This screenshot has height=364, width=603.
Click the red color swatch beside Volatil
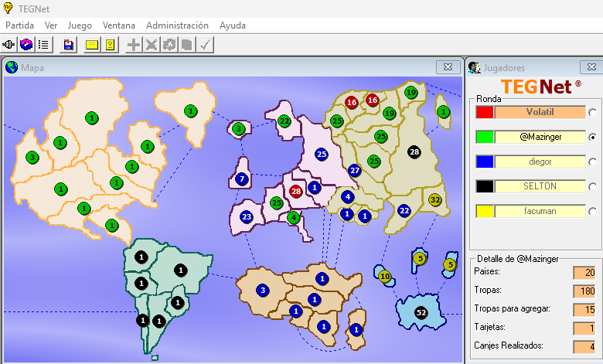(x=485, y=112)
